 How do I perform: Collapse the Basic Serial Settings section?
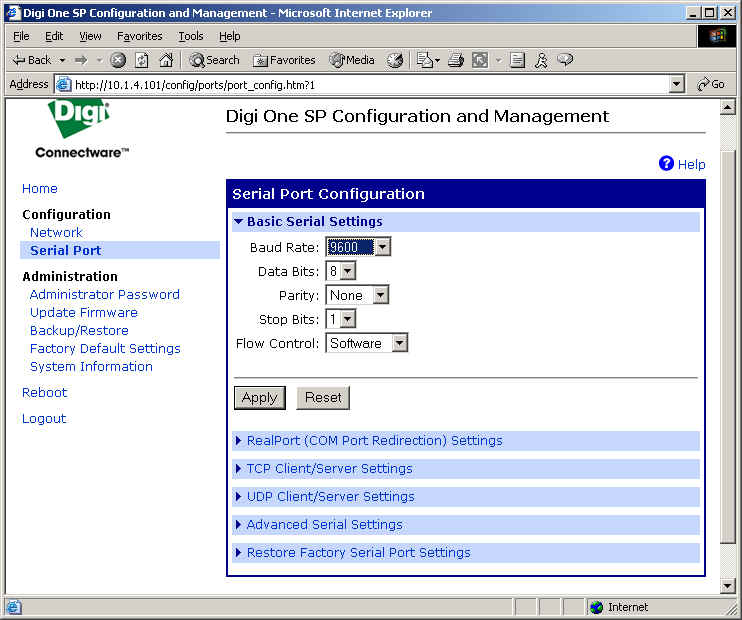[314, 222]
